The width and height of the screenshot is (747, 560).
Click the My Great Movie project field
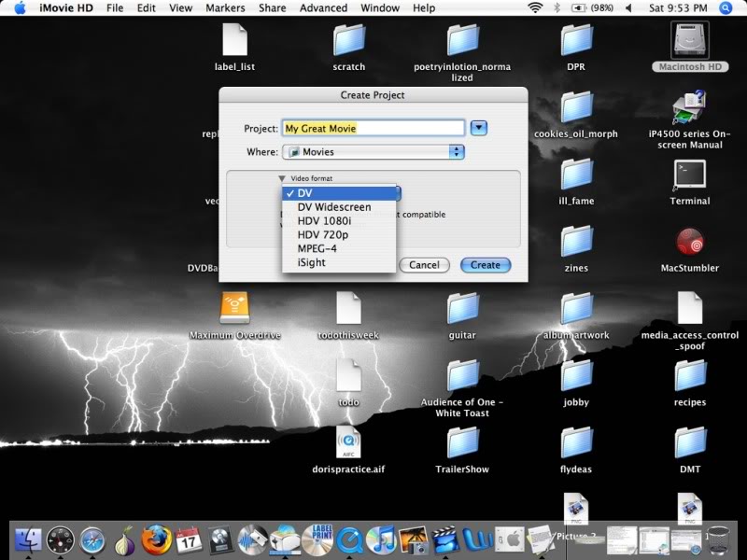coord(373,128)
